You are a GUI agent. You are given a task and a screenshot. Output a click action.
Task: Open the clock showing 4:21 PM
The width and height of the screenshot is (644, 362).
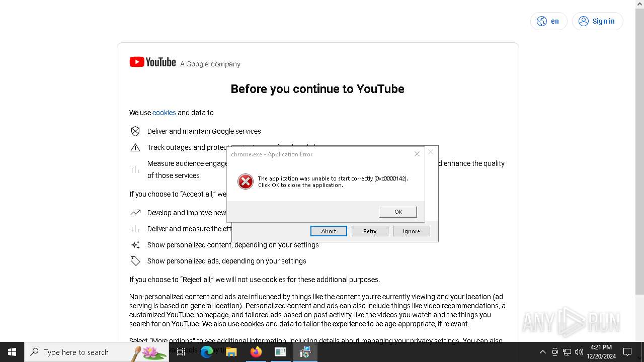[x=601, y=352]
